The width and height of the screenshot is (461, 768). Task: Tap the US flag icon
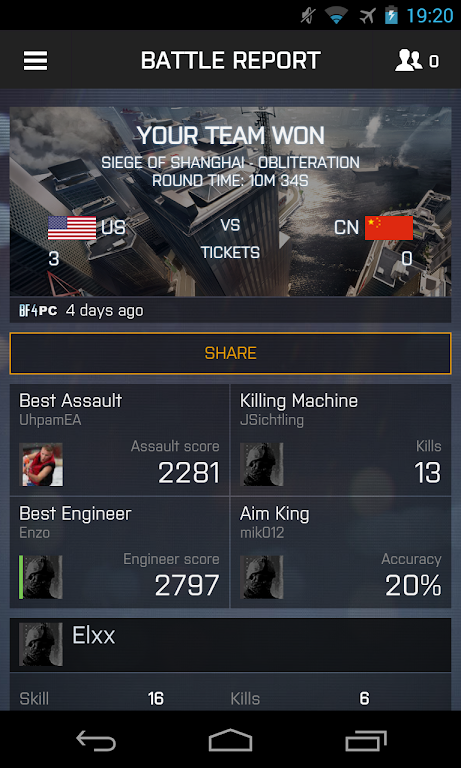72,228
